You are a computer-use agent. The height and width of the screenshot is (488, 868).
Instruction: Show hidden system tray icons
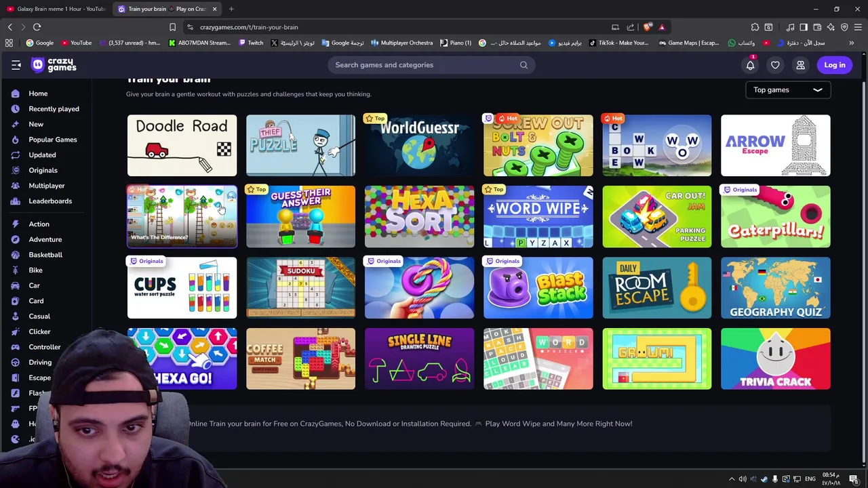pyautogui.click(x=731, y=479)
